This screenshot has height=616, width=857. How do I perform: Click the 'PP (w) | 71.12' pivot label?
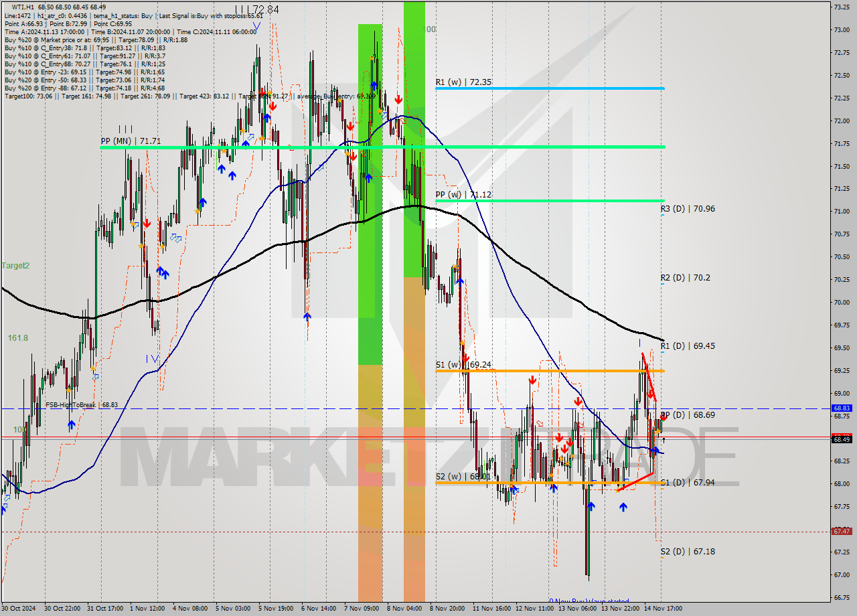[463, 195]
